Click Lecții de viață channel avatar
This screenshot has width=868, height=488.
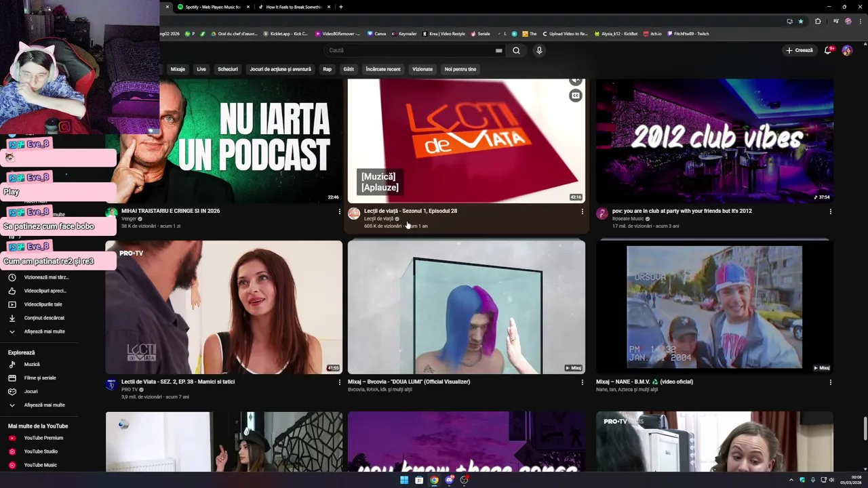(x=354, y=213)
